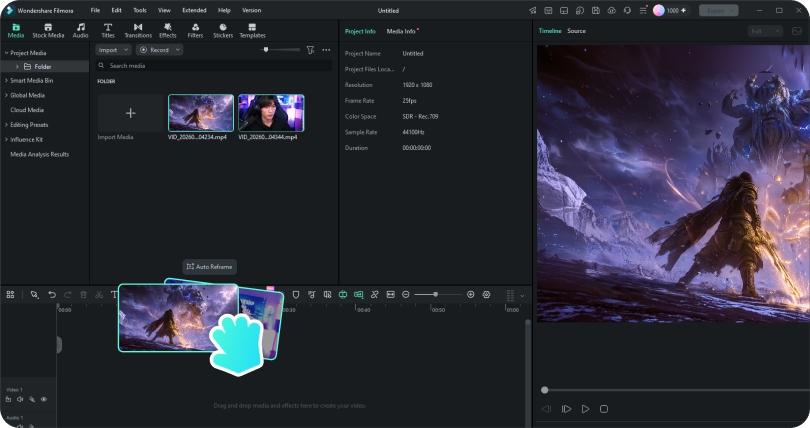Open the user account avatar
This screenshot has height=428, width=810.
point(659,10)
